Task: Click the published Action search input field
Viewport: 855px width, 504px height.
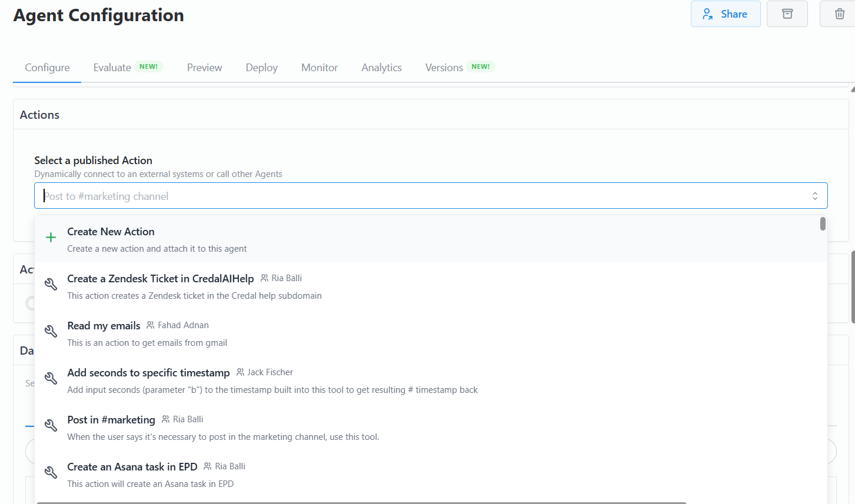Action: pyautogui.click(x=412, y=196)
